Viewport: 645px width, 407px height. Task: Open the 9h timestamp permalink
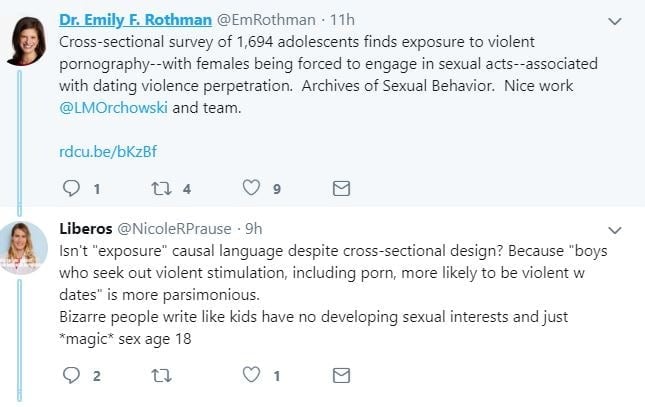[x=253, y=227]
